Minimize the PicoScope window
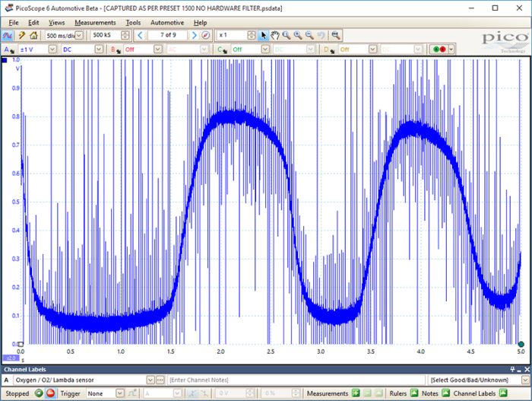Viewport: 532px width, 401px height. pyautogui.click(x=471, y=8)
